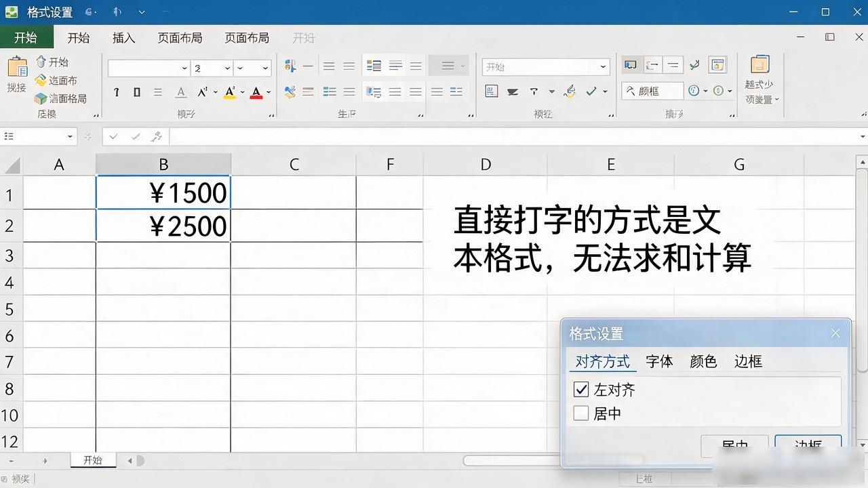Open the font name dropdown
Image resolution: width=868 pixels, height=488 pixels.
[184, 68]
